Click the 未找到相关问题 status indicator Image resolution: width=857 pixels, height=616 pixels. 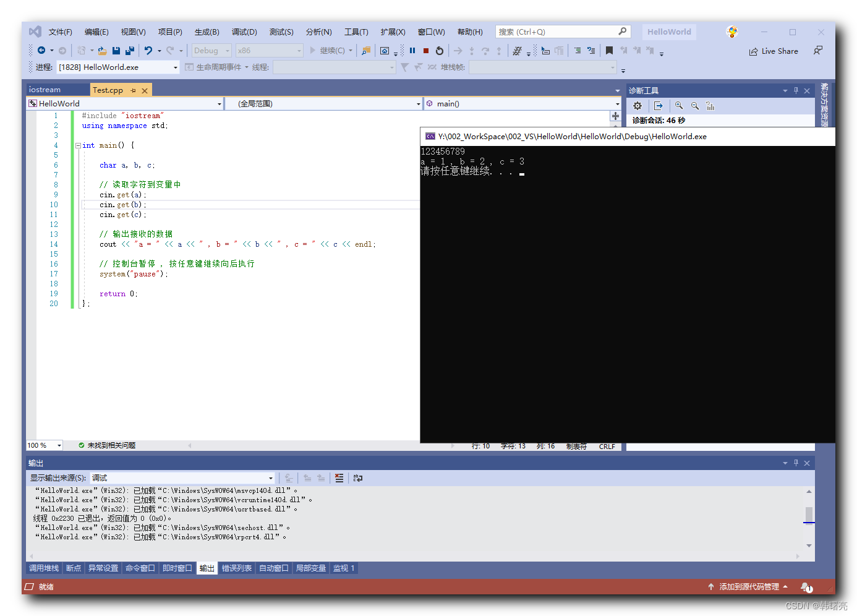coord(107,445)
